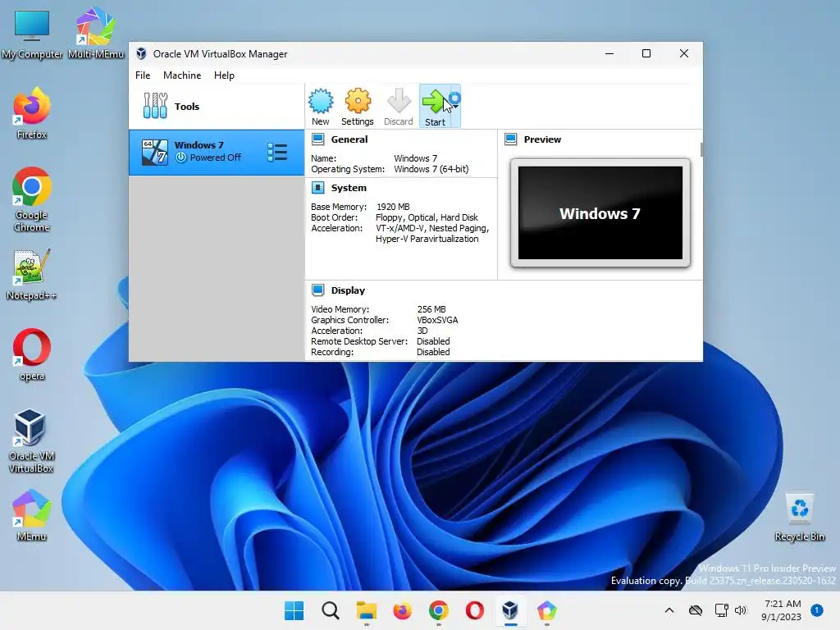Select the Windows 7 virtual machine
Viewport: 840px width, 630px height.
click(x=217, y=152)
